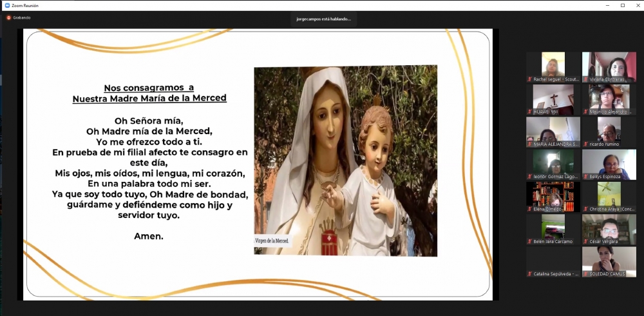644x316 pixels.
Task: Click muted mic icon beside SOLEDAD CAMUS
Action: coord(586,273)
